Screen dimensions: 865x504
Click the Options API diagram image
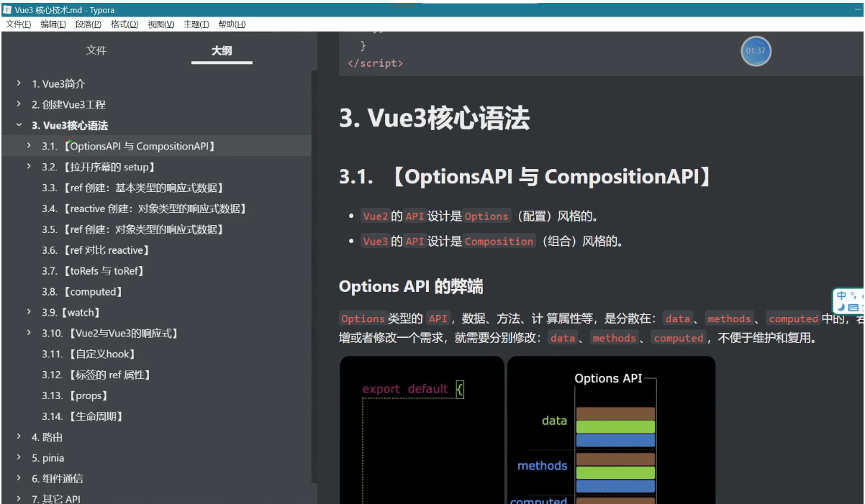pos(612,430)
